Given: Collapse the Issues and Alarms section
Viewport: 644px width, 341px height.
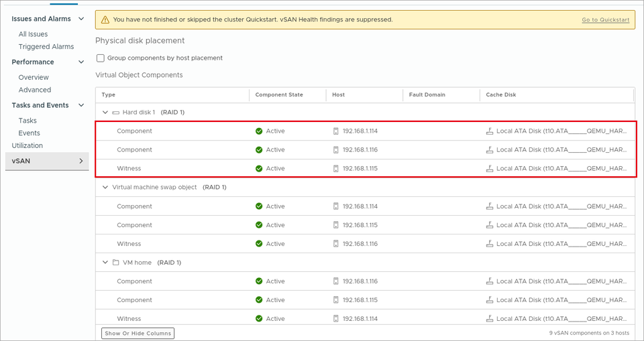Looking at the screenshot, I should point(81,19).
